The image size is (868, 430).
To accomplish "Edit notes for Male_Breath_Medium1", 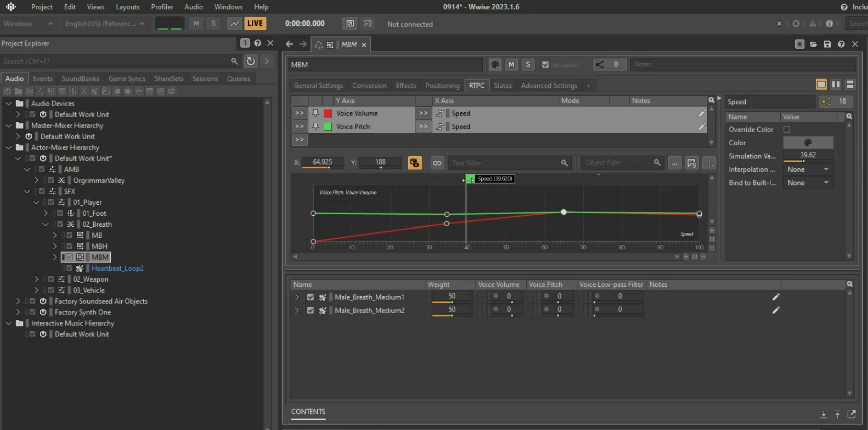I will tap(776, 297).
